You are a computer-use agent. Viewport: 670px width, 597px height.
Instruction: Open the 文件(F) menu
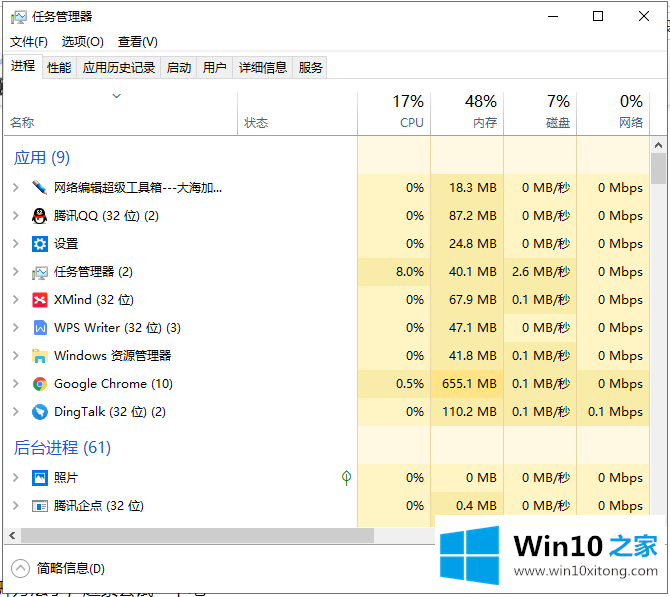pyautogui.click(x=29, y=42)
